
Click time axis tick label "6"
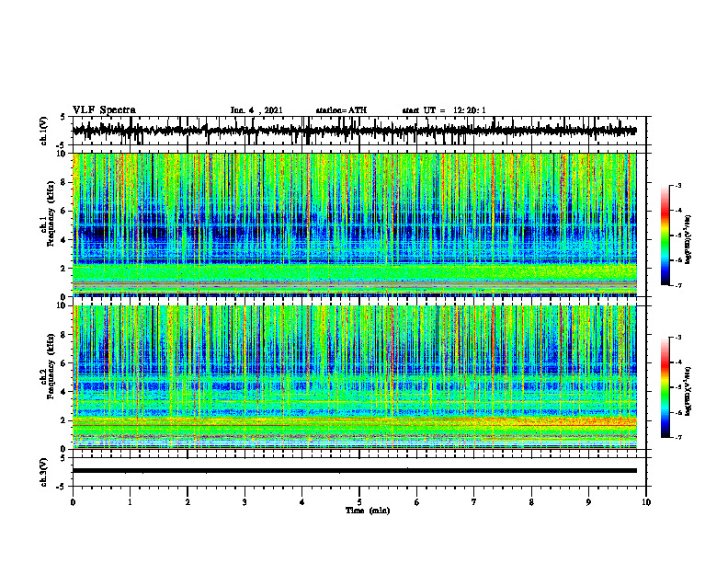[x=417, y=502]
